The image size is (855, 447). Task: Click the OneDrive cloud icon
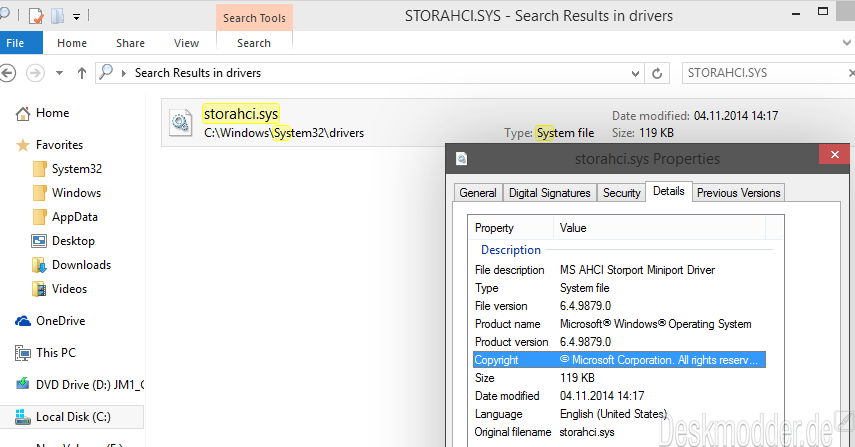(x=23, y=321)
